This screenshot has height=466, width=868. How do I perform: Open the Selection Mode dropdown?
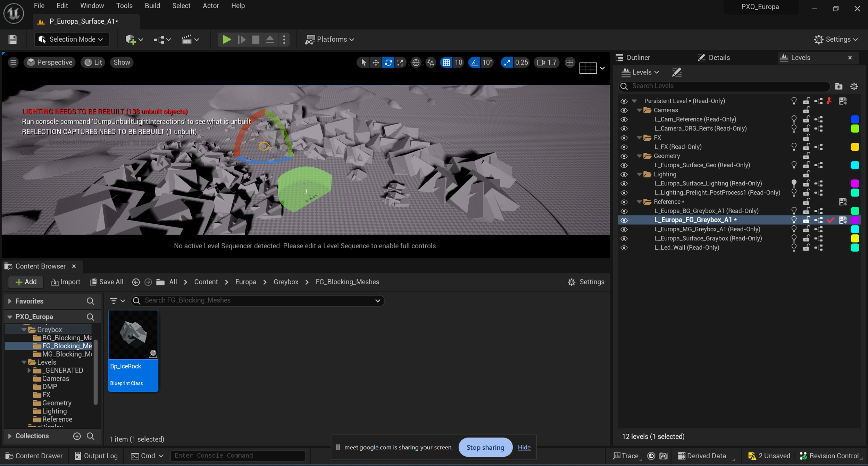point(72,40)
